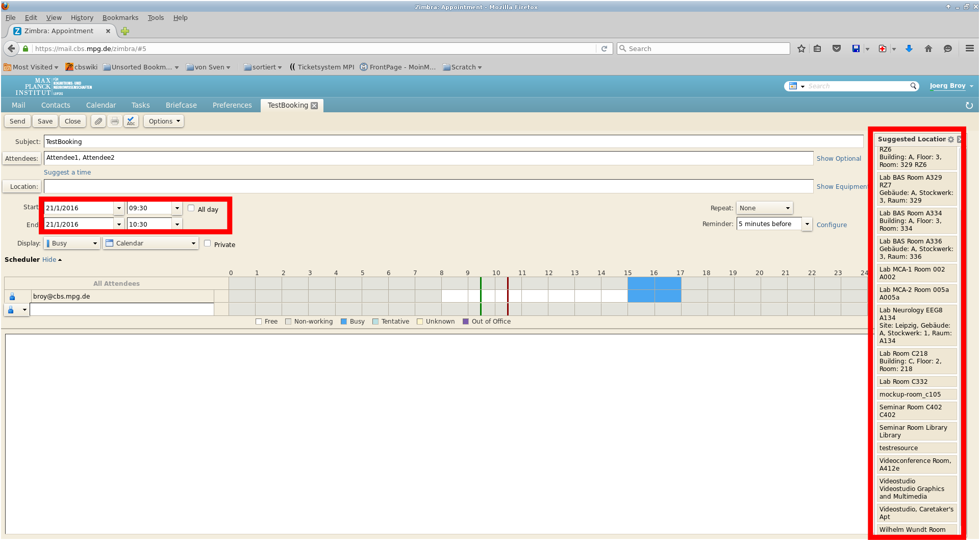This screenshot has width=980, height=540.
Task: Bookmark this page with the star icon
Action: coord(801,49)
